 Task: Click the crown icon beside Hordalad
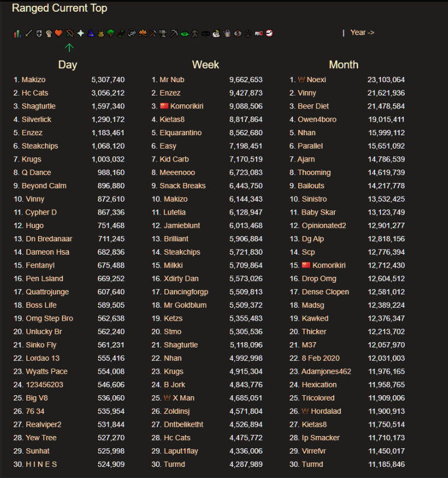click(305, 411)
